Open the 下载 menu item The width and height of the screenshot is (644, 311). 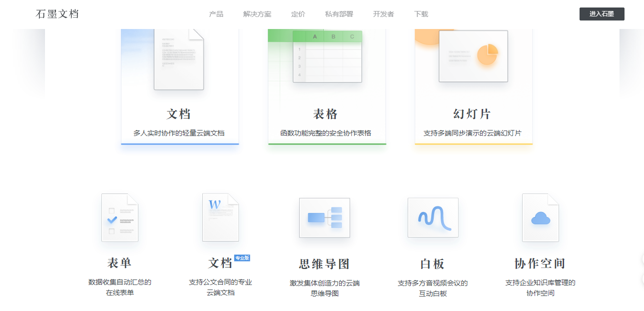421,14
